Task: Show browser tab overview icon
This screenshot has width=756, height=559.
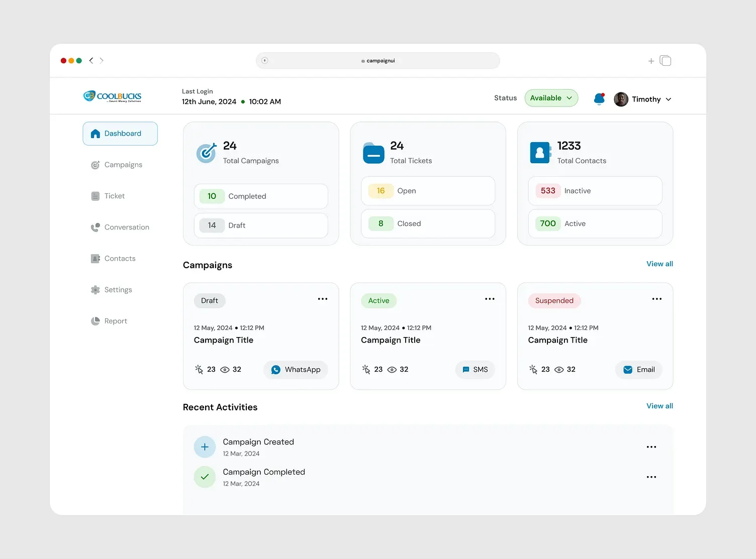Action: click(666, 61)
